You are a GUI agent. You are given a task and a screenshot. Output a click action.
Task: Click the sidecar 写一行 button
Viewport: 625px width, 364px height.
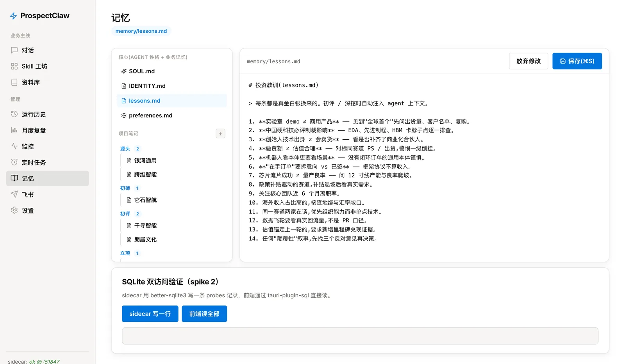(150, 314)
